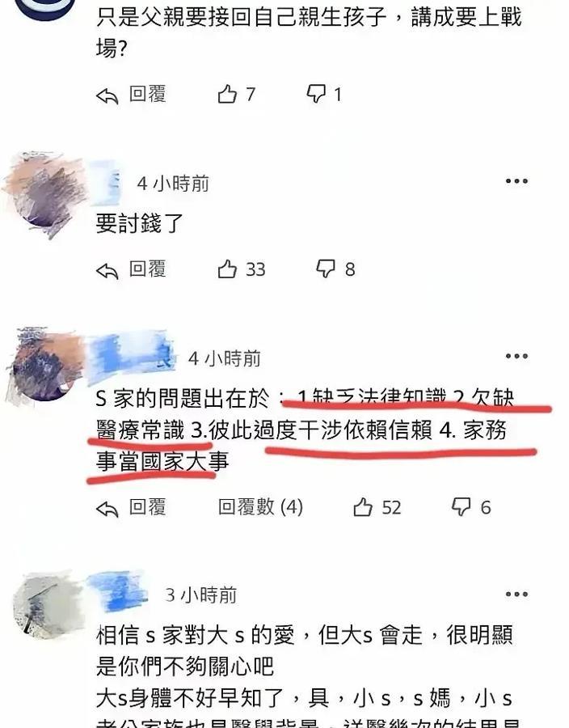
Task: Open avatar of the 3 小時前 commenter
Action: pos(46,606)
